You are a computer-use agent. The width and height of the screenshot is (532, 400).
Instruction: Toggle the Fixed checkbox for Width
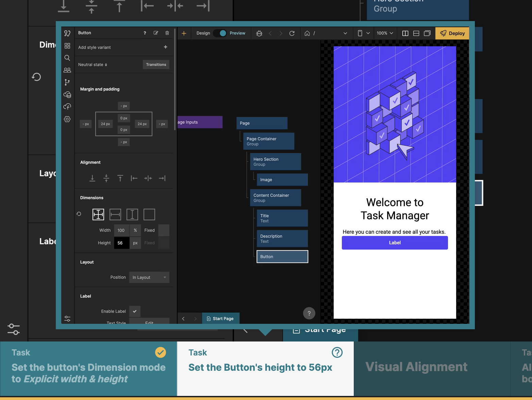[x=164, y=230]
